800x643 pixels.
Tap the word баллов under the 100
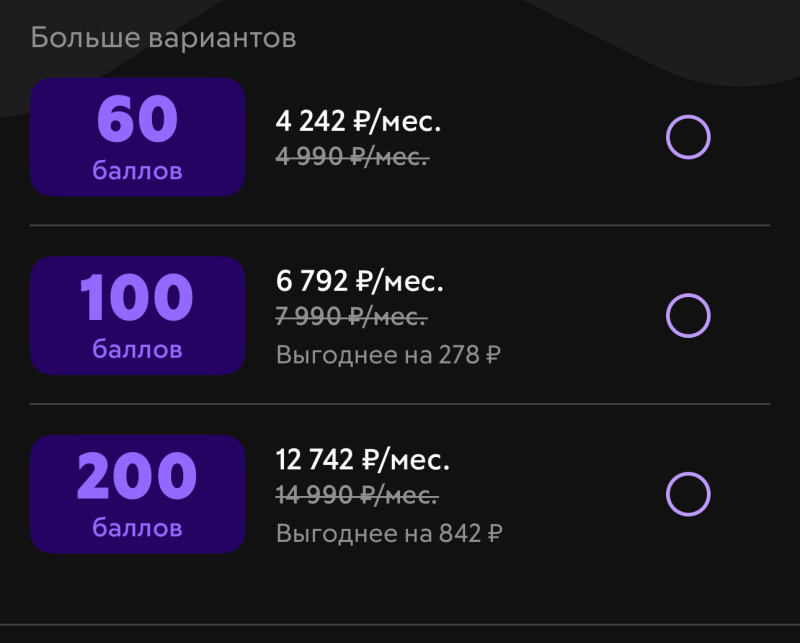[x=138, y=349]
